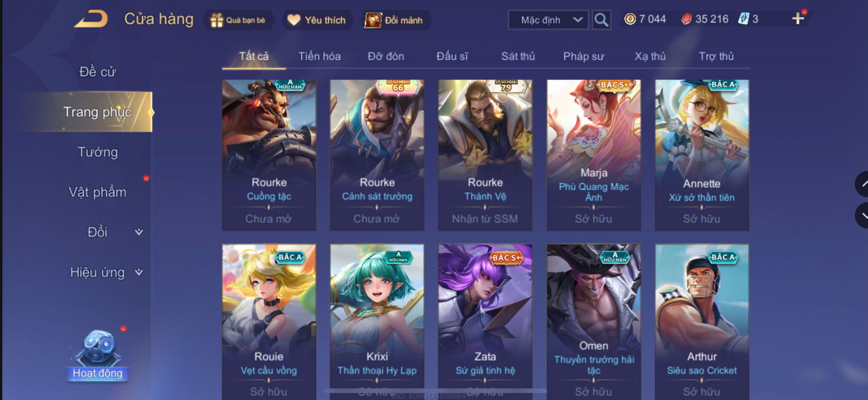The height and width of the screenshot is (400, 868).
Task: Switch to the Pháp sư tab
Action: coord(584,56)
